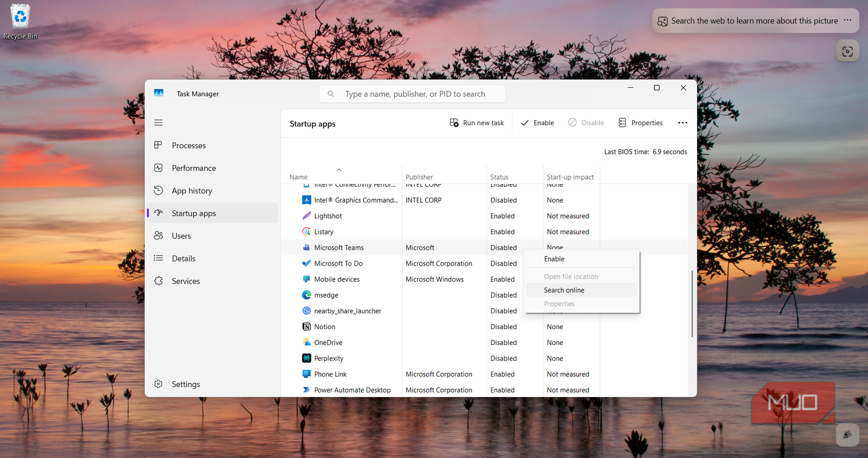Click the Listary row name

pos(324,231)
